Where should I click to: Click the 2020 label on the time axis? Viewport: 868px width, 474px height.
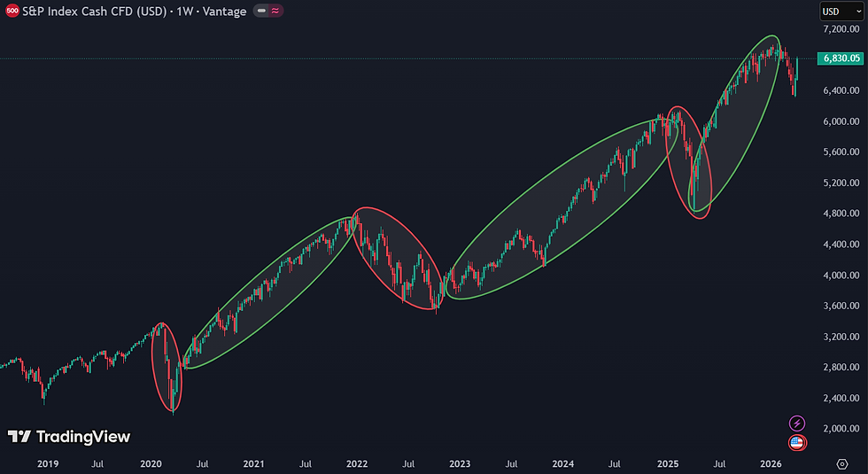coord(151,464)
